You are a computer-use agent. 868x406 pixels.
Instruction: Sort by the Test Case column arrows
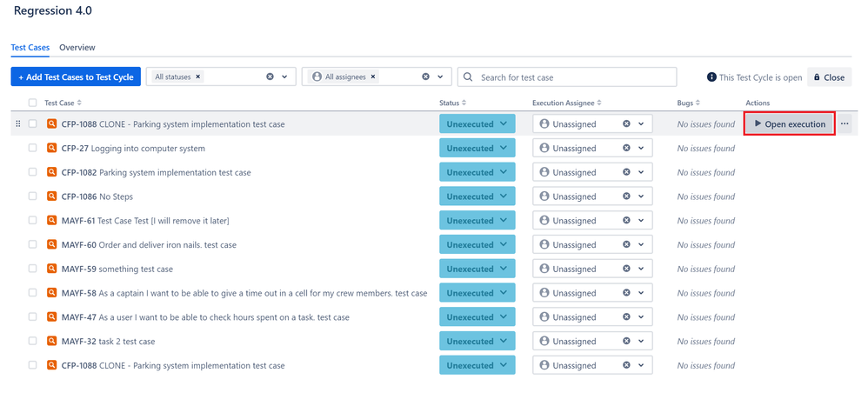(79, 103)
